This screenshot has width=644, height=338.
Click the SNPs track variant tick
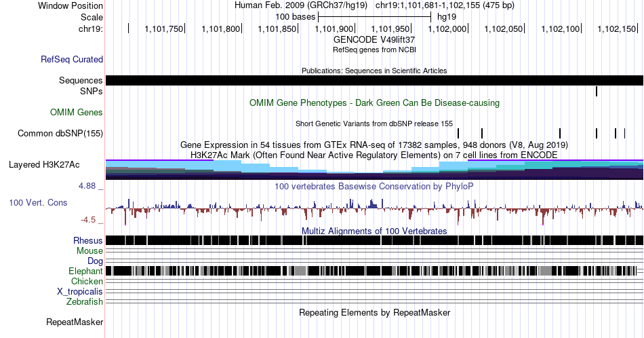pyautogui.click(x=597, y=91)
